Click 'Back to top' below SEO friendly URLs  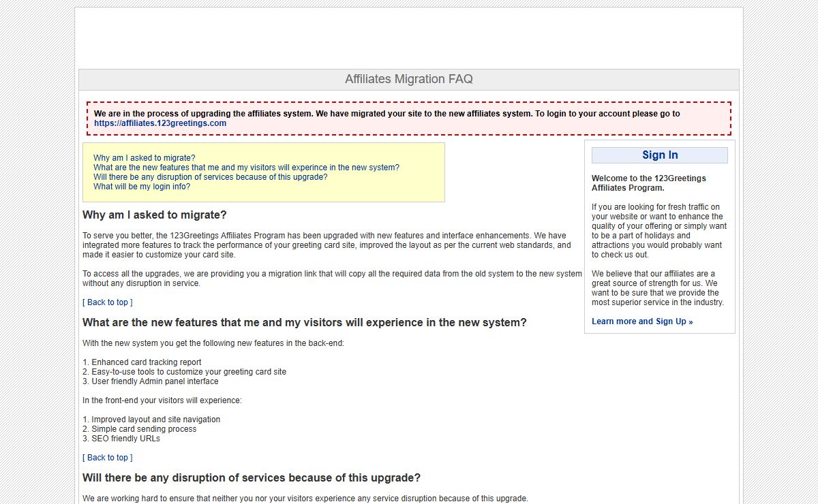(108, 458)
